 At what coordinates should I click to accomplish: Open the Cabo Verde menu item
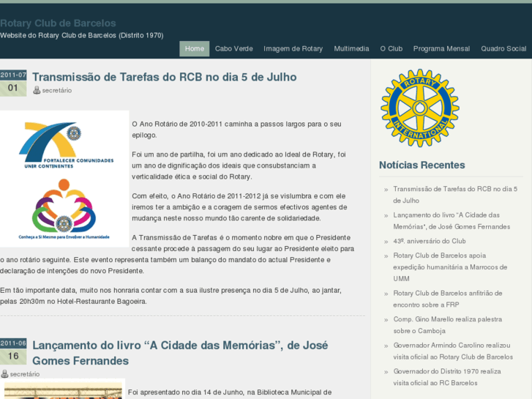[x=233, y=48]
